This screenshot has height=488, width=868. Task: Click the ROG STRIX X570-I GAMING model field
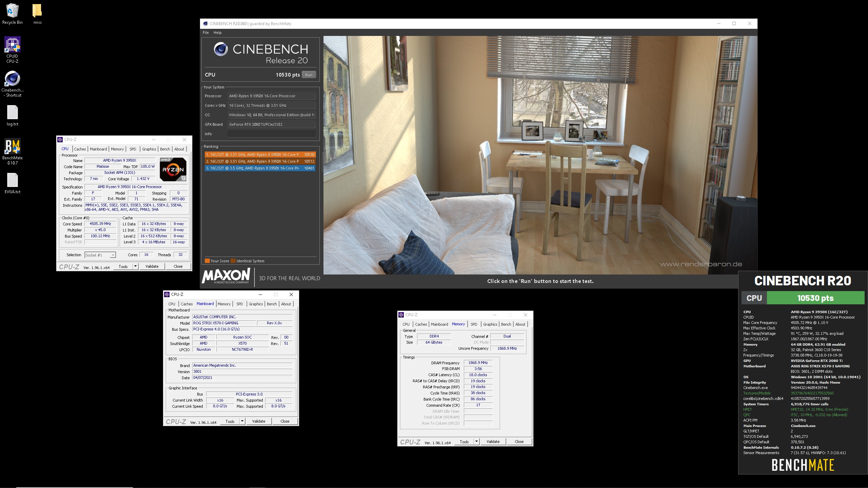tap(224, 323)
